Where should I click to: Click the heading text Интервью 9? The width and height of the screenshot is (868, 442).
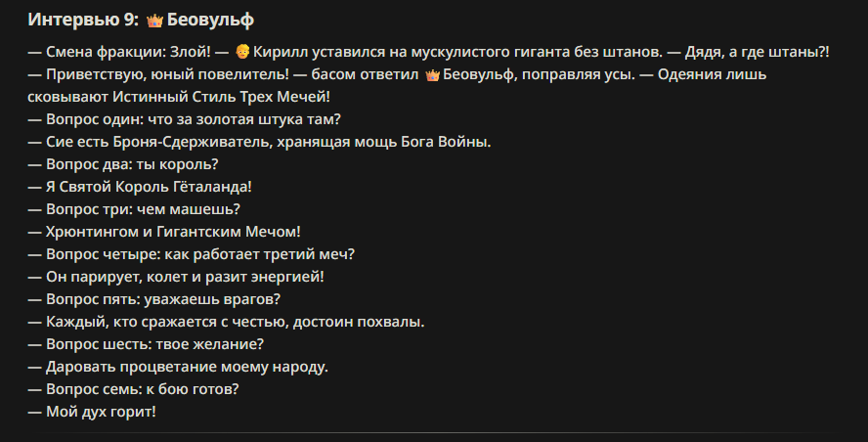pos(83,20)
